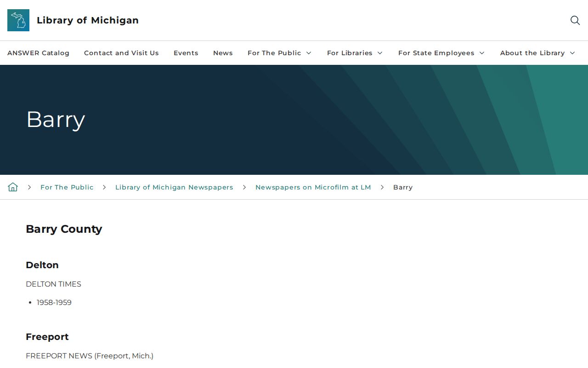Click the Freeport section heading

[x=47, y=337]
